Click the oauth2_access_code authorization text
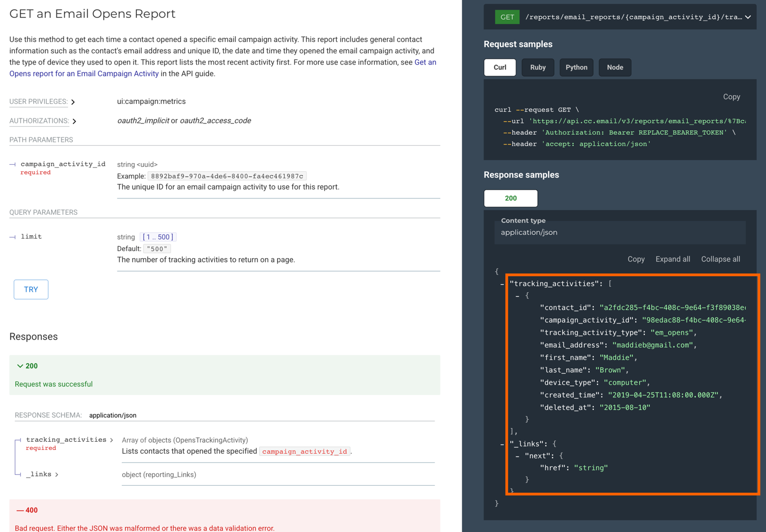The width and height of the screenshot is (766, 532). (216, 121)
